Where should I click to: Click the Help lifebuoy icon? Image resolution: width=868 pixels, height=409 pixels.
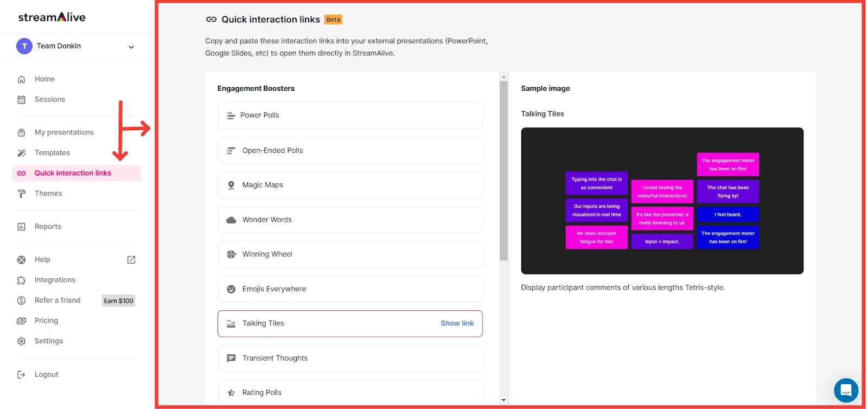pyautogui.click(x=22, y=260)
